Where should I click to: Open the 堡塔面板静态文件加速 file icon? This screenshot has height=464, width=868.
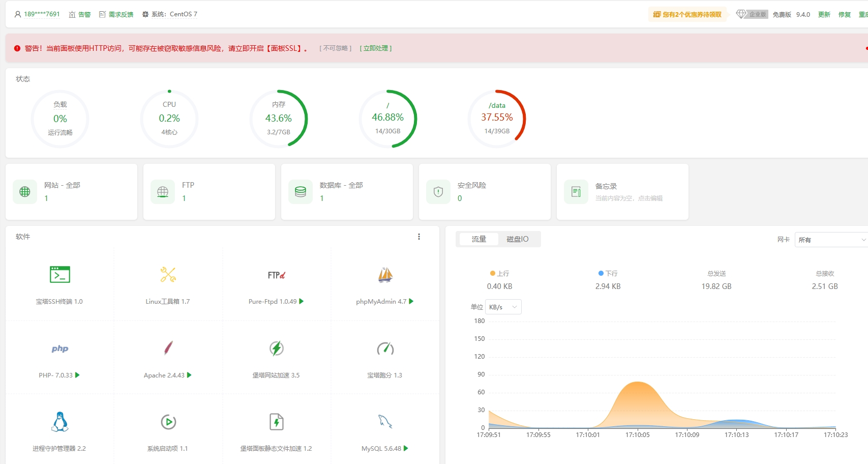(x=277, y=422)
